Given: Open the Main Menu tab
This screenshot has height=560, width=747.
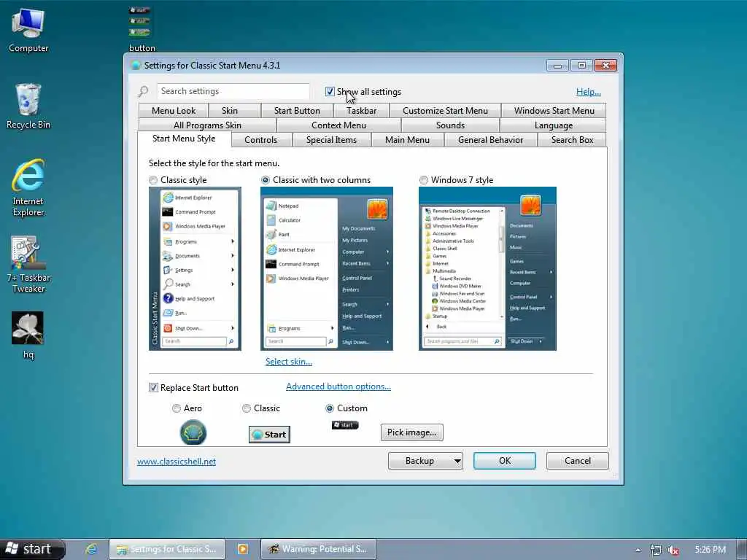Looking at the screenshot, I should coord(407,140).
